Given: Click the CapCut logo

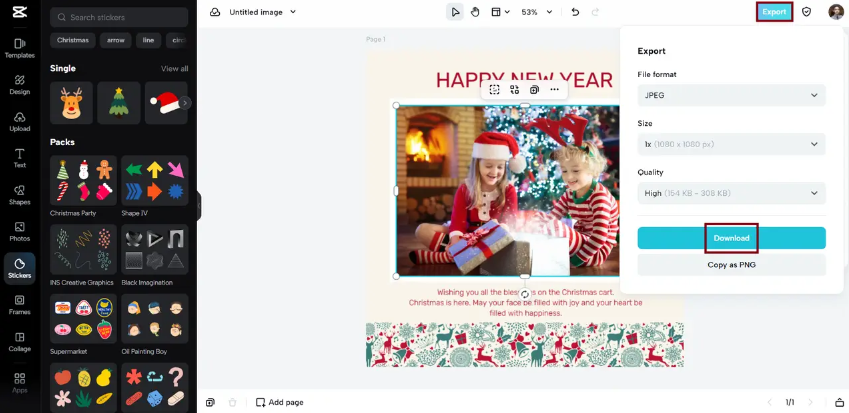Looking at the screenshot, I should point(19,12).
